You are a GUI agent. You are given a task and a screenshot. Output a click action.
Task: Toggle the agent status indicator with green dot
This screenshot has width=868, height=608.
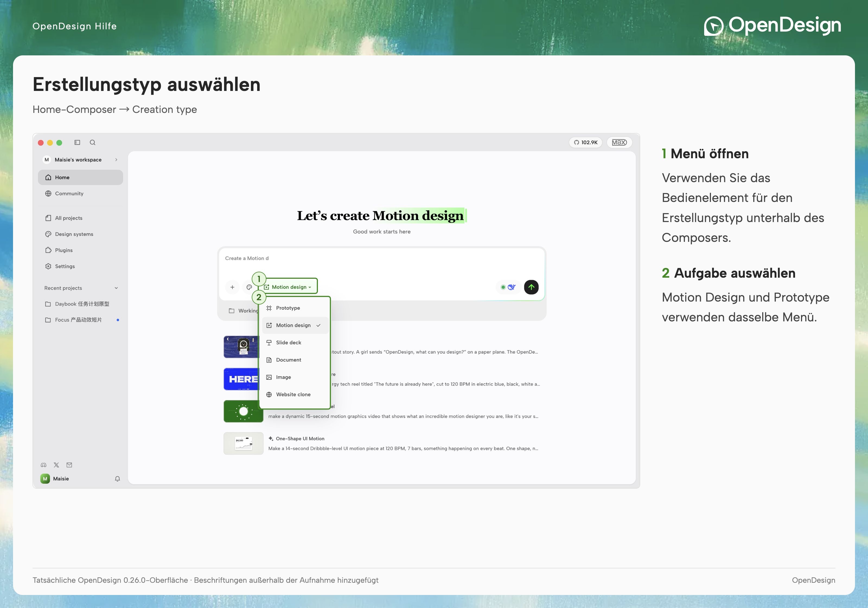508,287
